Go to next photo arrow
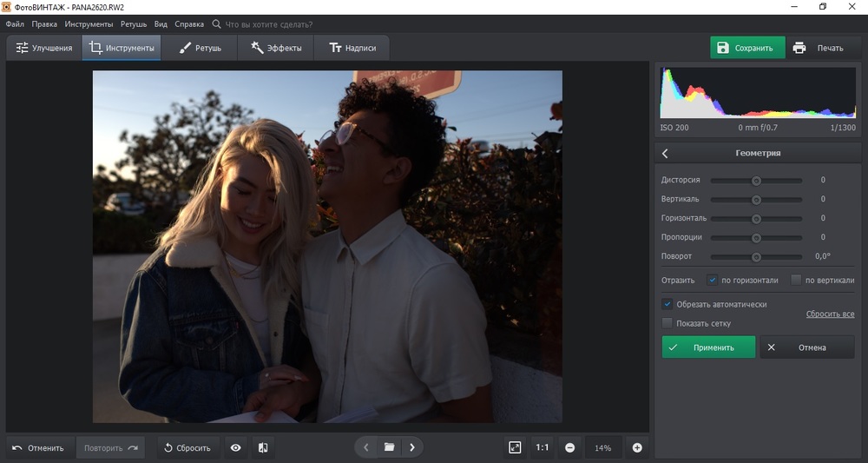The width and height of the screenshot is (868, 463). (x=412, y=447)
